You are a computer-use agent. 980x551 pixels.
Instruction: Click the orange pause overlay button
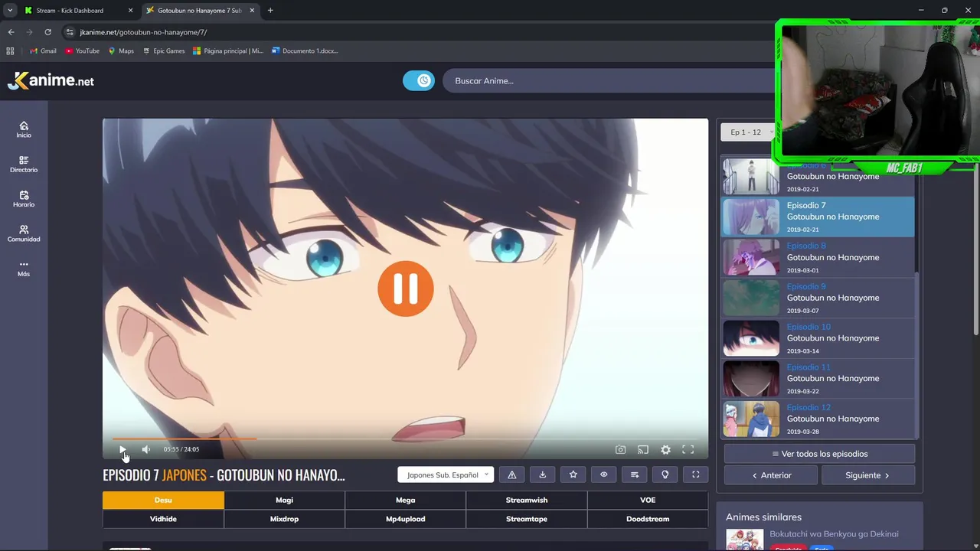[406, 289]
